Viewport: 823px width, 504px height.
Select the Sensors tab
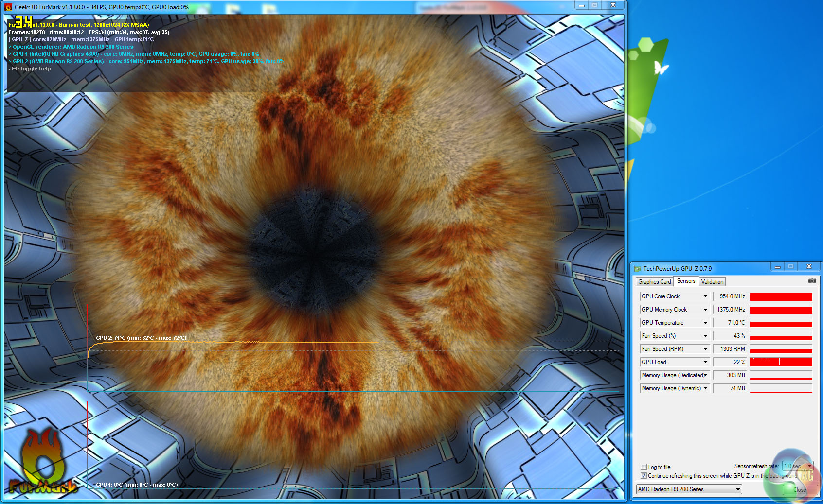pos(686,281)
